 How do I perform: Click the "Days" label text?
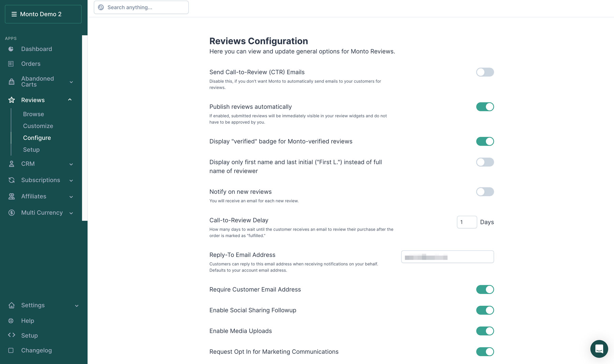click(487, 222)
